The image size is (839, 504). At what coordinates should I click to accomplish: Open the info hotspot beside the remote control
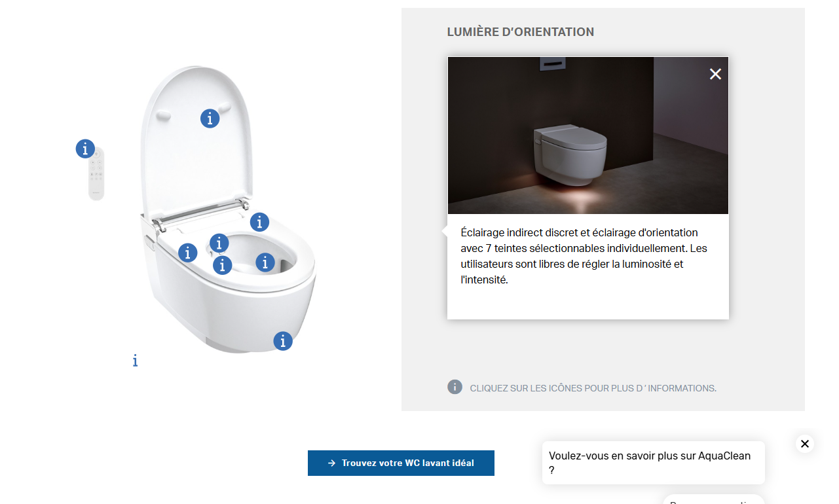click(x=85, y=149)
